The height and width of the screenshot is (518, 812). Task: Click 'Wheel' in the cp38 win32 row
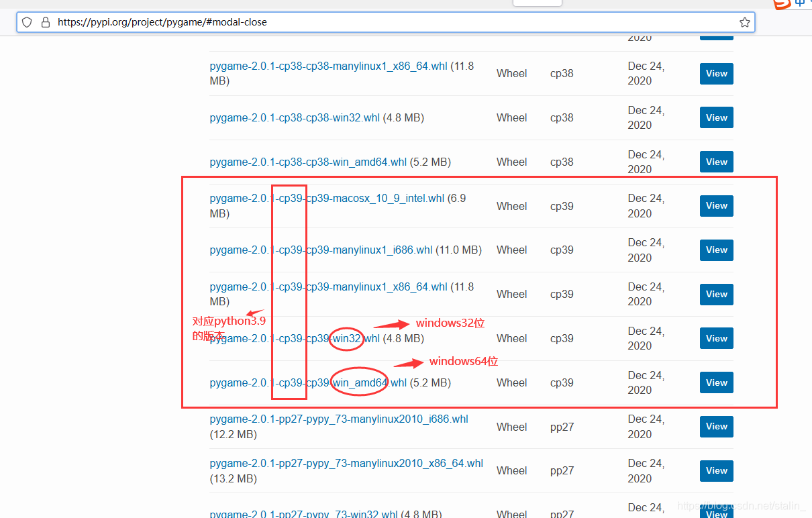pyautogui.click(x=512, y=117)
